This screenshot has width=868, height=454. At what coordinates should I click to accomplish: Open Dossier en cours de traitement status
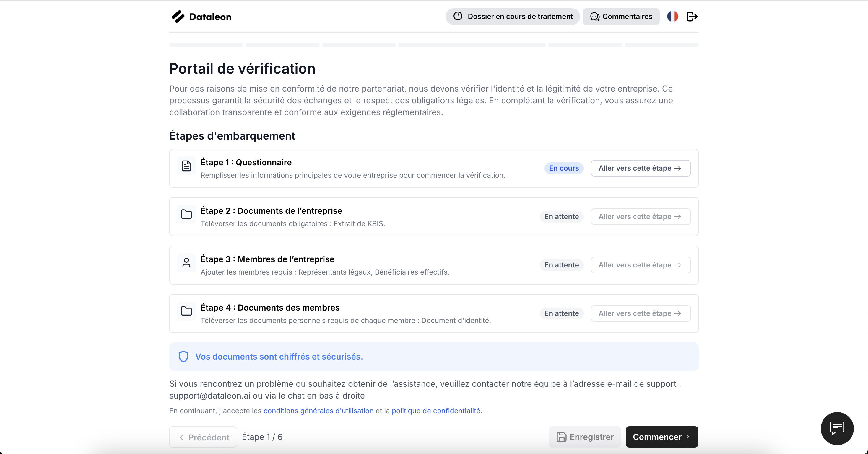[513, 17]
